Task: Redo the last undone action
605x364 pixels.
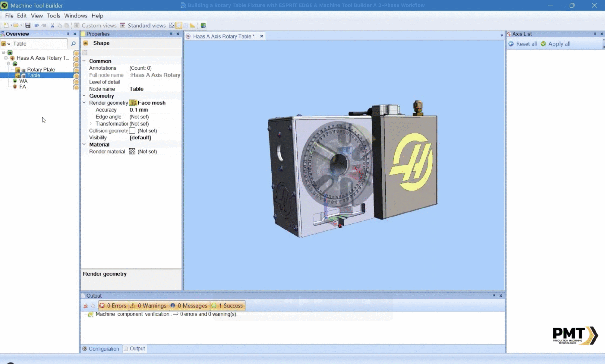Action: tap(44, 25)
